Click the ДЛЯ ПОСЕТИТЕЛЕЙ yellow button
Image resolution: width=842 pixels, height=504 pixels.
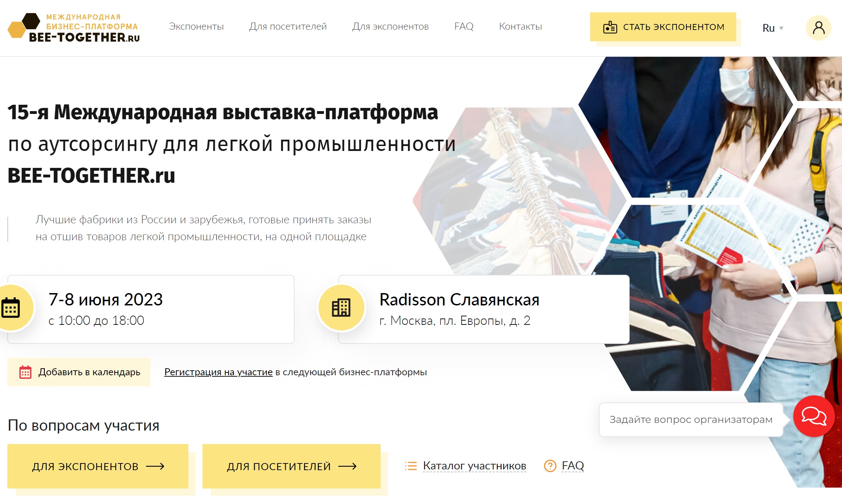[291, 466]
